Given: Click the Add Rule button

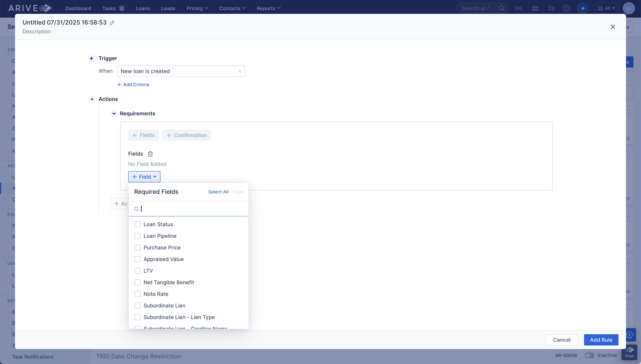Looking at the screenshot, I should click(x=601, y=339).
